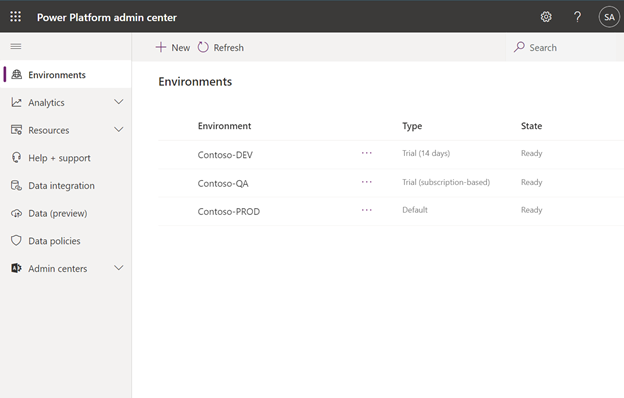
Task: Click the Search box
Action: (564, 47)
